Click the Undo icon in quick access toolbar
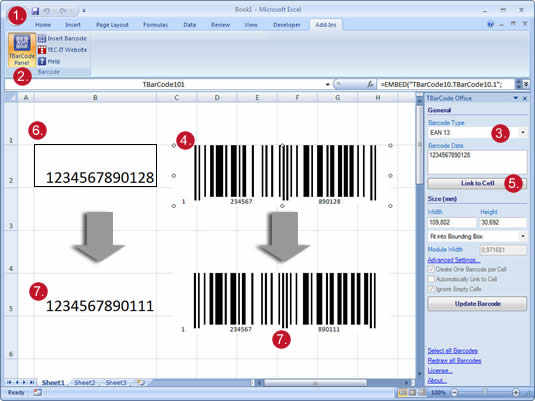The image size is (535, 401). [x=47, y=11]
